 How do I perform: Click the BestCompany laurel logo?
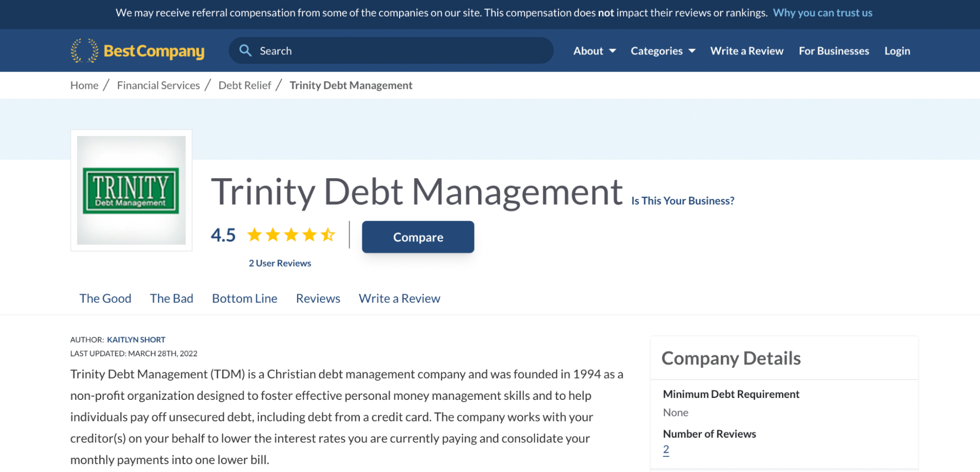pyautogui.click(x=137, y=51)
